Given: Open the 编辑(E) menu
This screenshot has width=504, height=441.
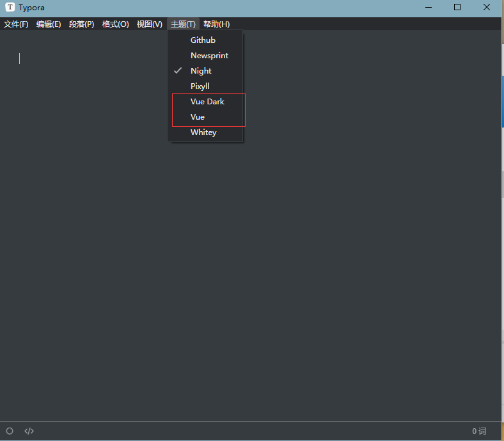Looking at the screenshot, I should coord(49,24).
